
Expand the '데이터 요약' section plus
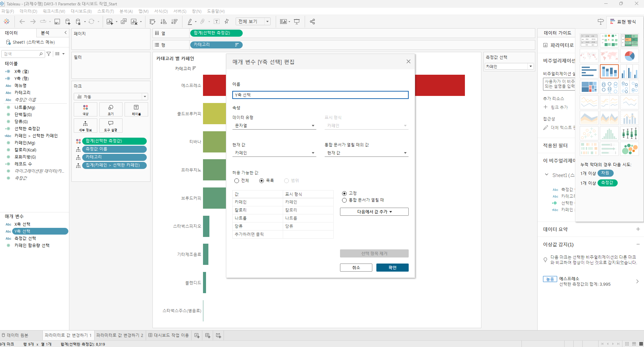point(638,229)
